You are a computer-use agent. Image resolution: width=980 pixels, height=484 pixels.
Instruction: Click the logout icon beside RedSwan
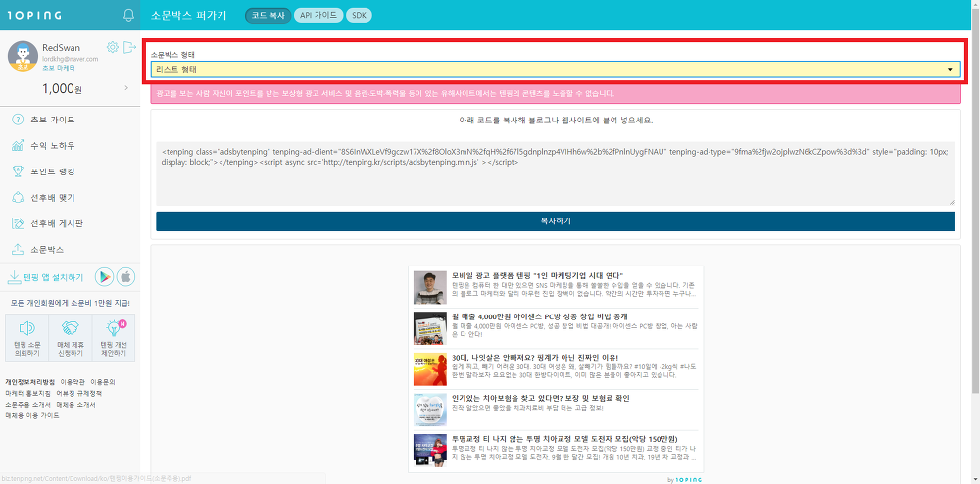coord(129,47)
